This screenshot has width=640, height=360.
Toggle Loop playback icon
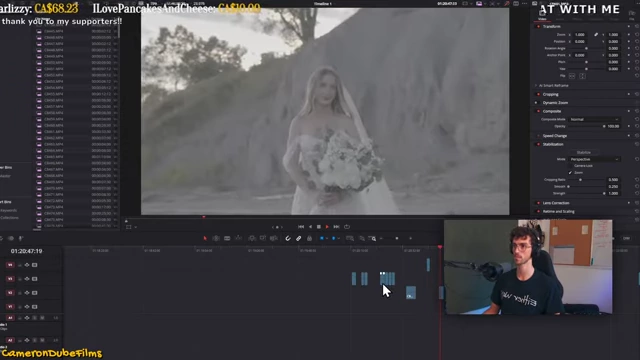click(x=347, y=227)
